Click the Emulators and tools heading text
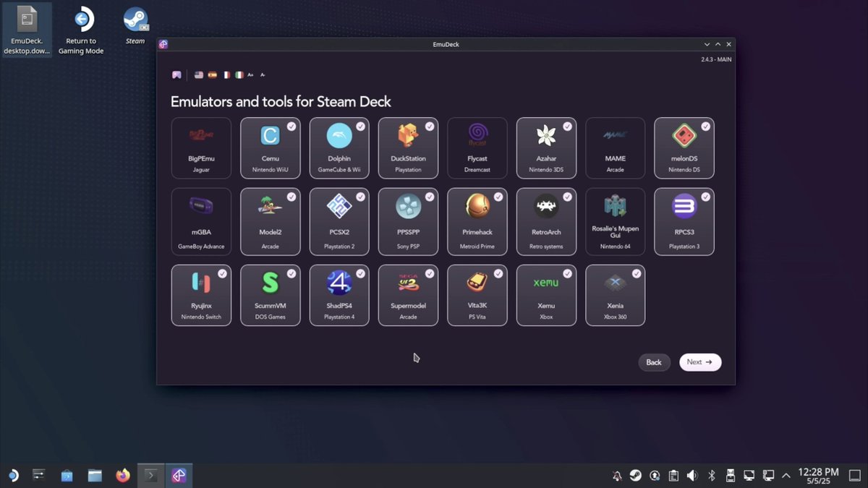The image size is (868, 488). tap(281, 101)
